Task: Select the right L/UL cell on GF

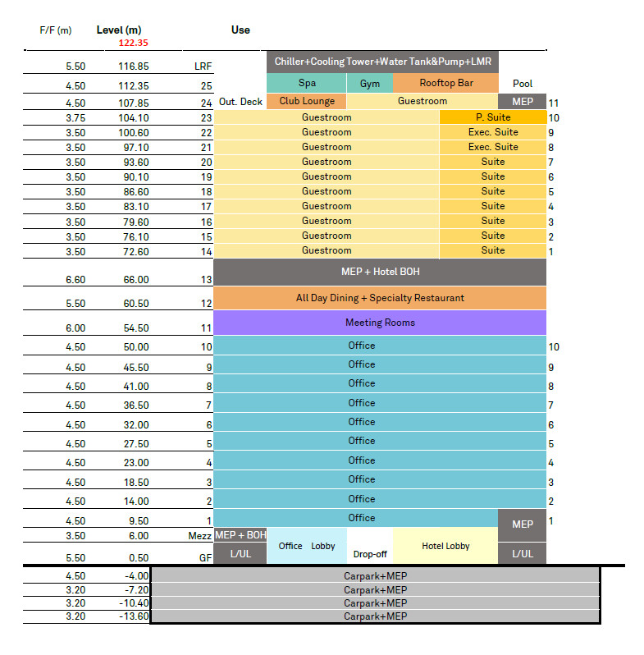Action: (x=523, y=553)
